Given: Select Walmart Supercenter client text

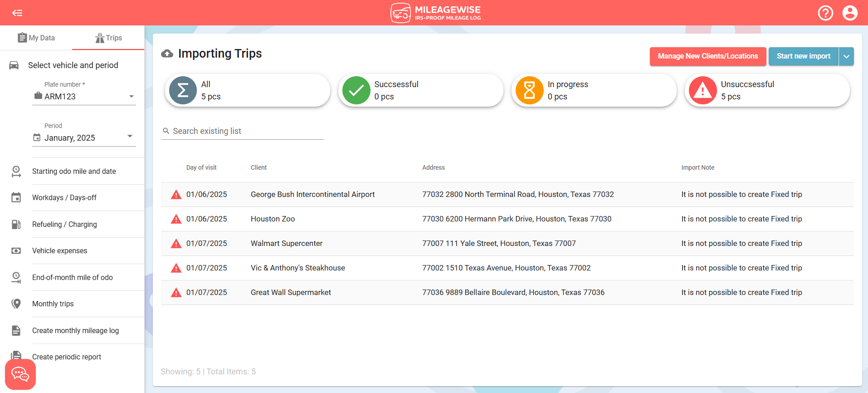Looking at the screenshot, I should click(x=287, y=243).
